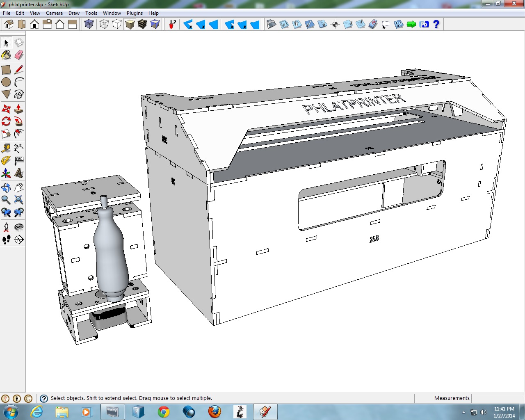Select the Orbit camera tool
The width and height of the screenshot is (525, 420).
[6, 188]
